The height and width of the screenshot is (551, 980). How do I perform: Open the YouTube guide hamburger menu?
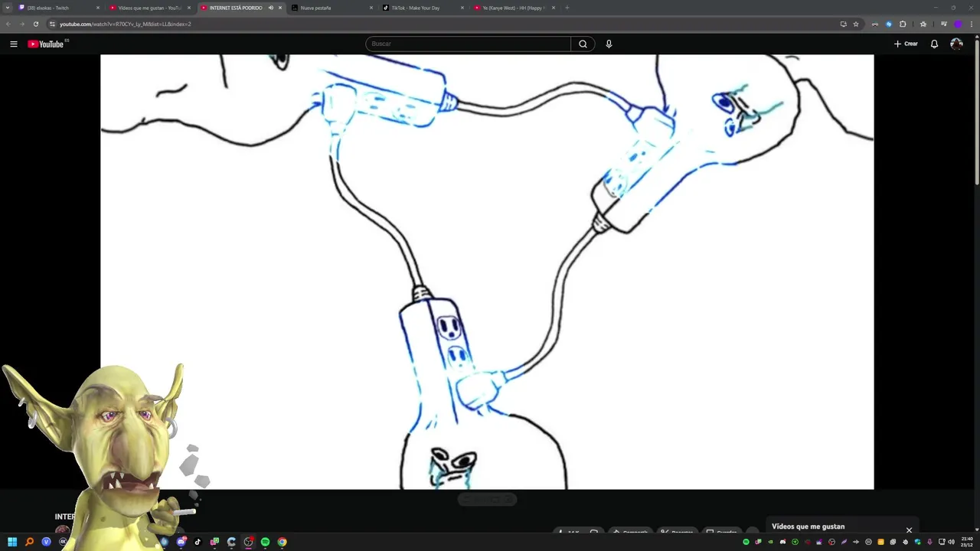(13, 44)
